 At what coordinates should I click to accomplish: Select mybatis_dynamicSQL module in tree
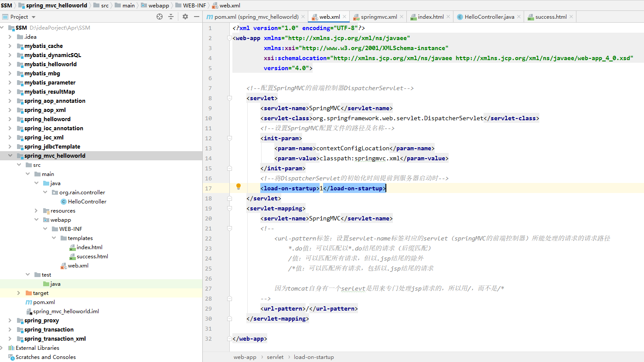pos(53,55)
